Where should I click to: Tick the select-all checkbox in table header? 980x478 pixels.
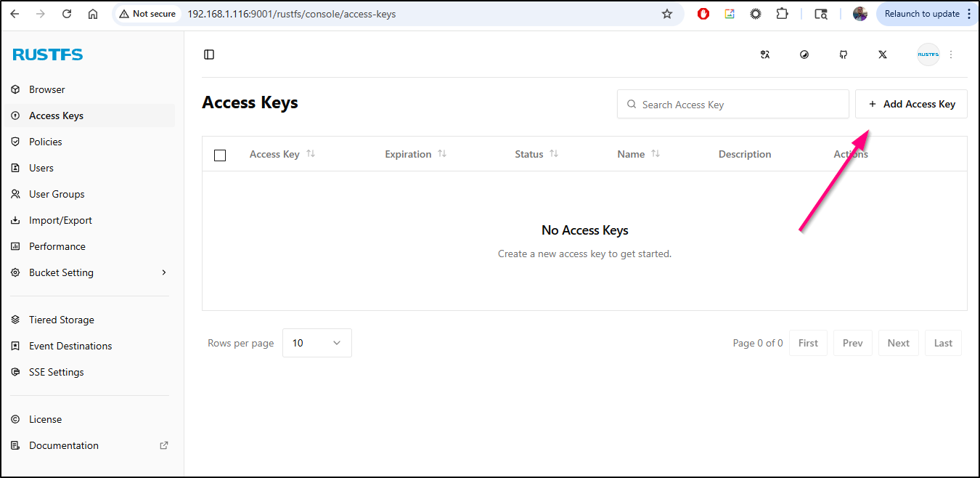(220, 155)
